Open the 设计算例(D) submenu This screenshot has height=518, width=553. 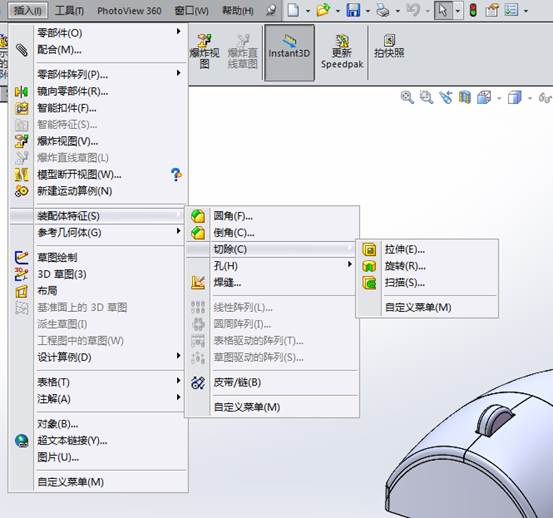98,357
